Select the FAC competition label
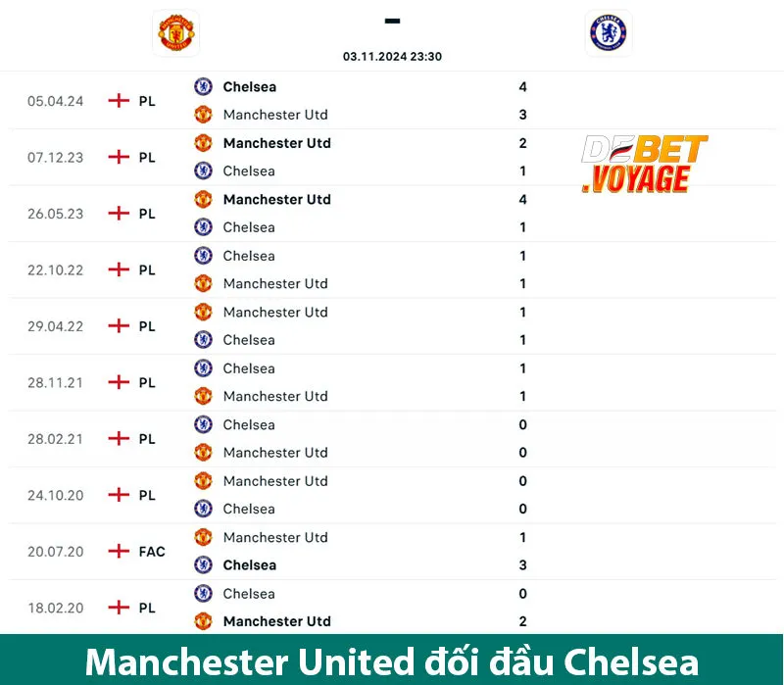Image resolution: width=784 pixels, height=685 pixels. (152, 552)
